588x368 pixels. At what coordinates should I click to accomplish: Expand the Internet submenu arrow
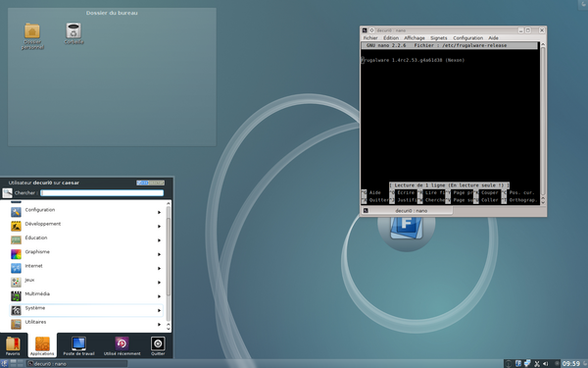coord(159,268)
